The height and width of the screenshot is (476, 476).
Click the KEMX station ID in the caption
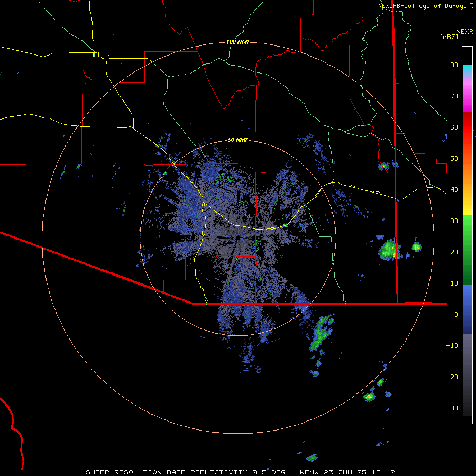pos(310,472)
